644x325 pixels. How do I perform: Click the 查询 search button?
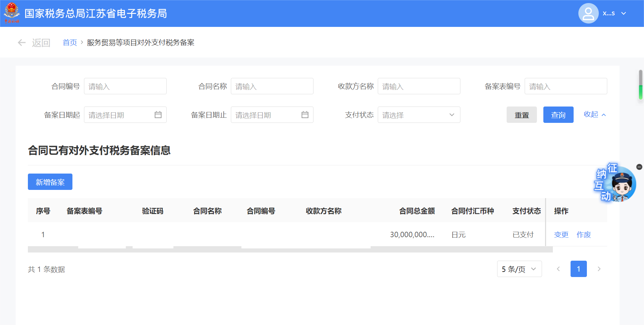[558, 115]
